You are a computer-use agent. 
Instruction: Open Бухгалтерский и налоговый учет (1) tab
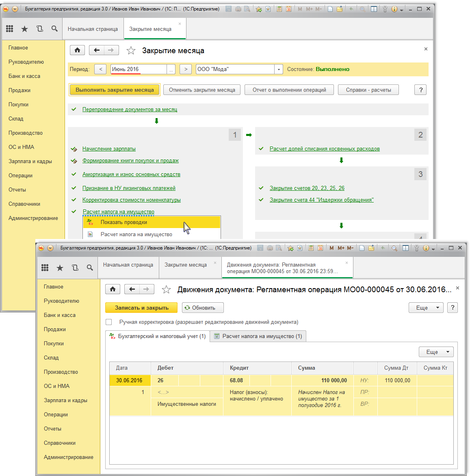tap(158, 336)
